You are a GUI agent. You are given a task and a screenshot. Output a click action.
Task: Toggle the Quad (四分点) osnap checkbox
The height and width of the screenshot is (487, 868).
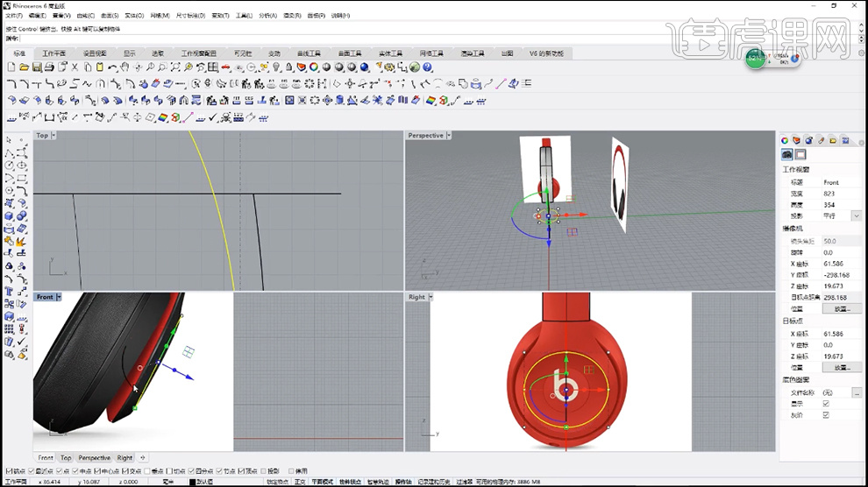tap(191, 471)
